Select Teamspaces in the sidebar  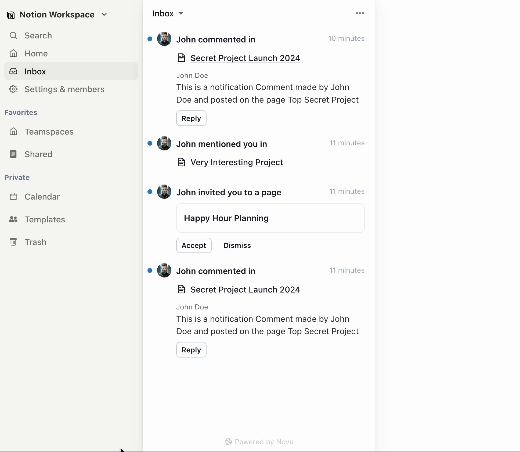tap(49, 132)
